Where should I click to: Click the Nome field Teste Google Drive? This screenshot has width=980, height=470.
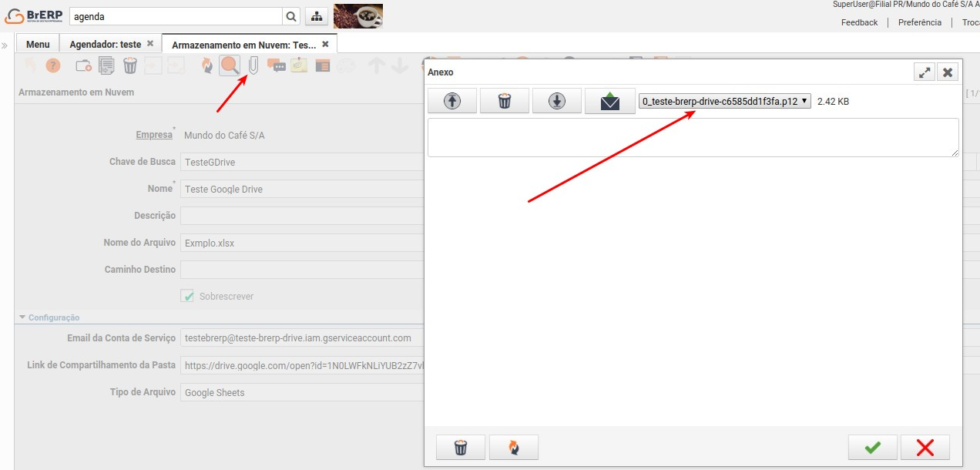[x=302, y=189]
